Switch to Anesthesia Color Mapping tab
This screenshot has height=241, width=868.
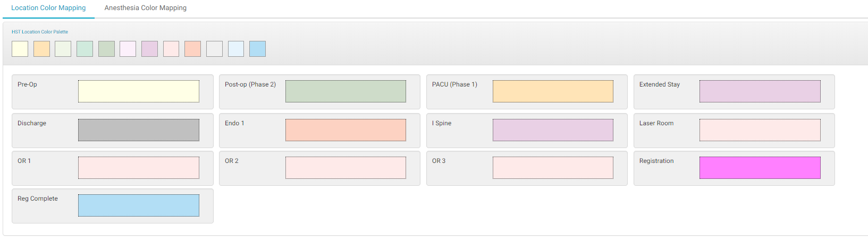(x=145, y=8)
